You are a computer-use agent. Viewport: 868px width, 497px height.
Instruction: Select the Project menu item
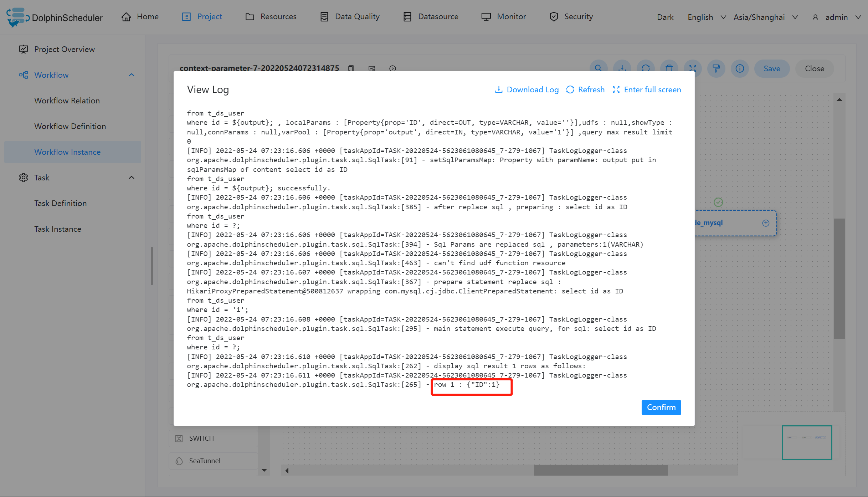[x=209, y=16]
